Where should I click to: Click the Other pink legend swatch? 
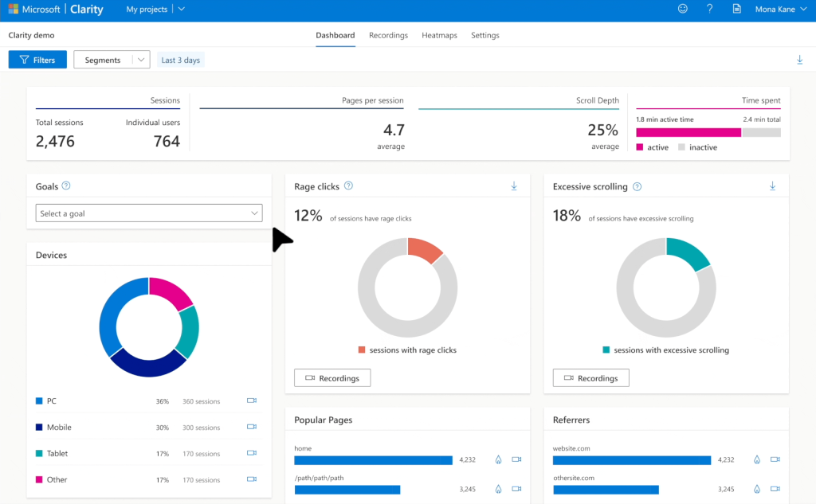click(39, 479)
